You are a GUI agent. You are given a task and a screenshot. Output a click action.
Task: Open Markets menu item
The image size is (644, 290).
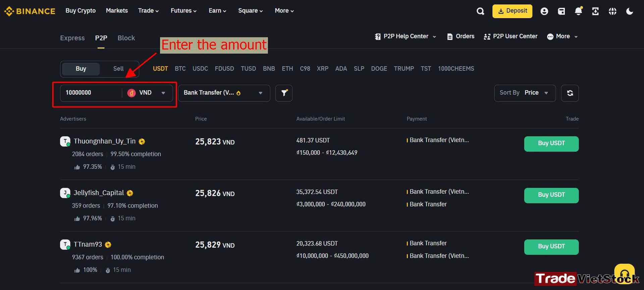pyautogui.click(x=117, y=11)
